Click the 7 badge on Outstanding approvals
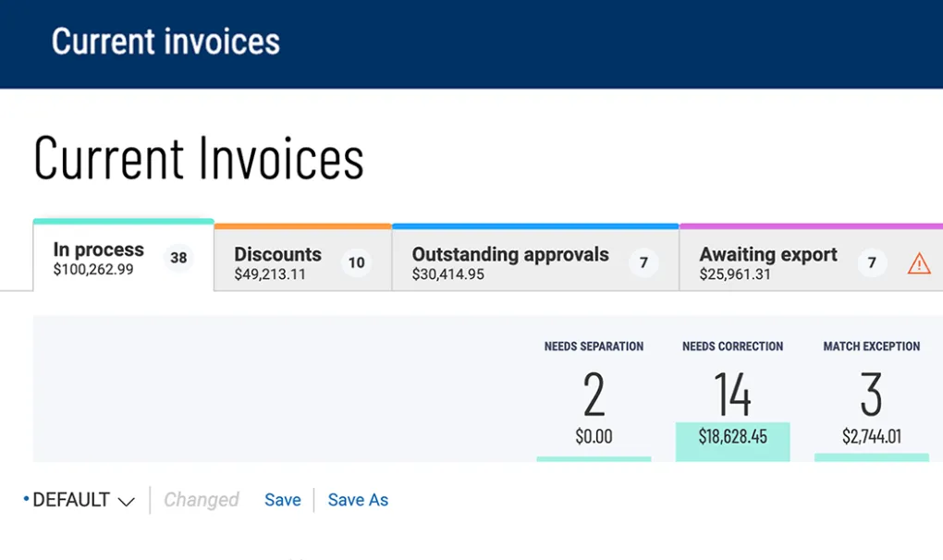Screen dimensions: 943x560 click(643, 262)
